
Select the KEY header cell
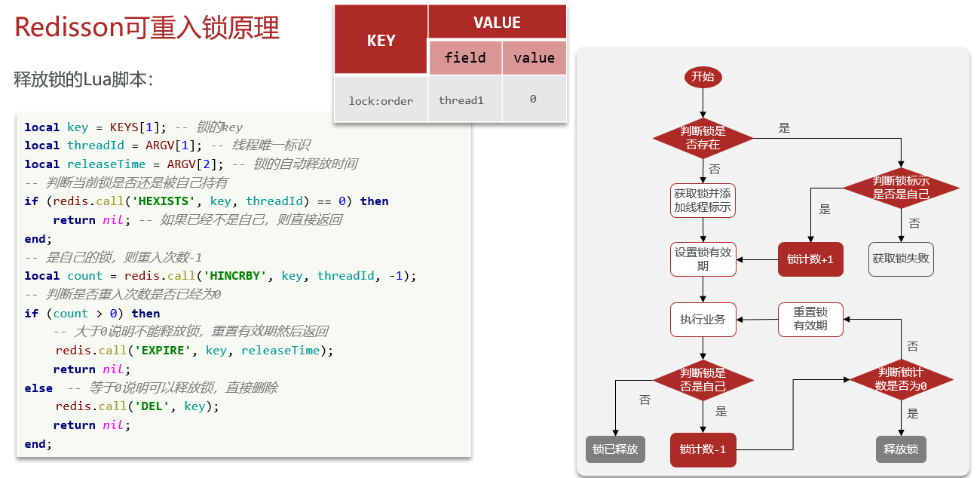coord(381,41)
